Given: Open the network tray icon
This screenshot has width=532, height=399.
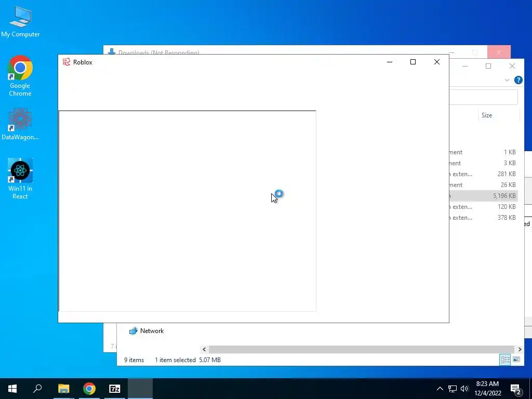Looking at the screenshot, I should click(x=453, y=389).
